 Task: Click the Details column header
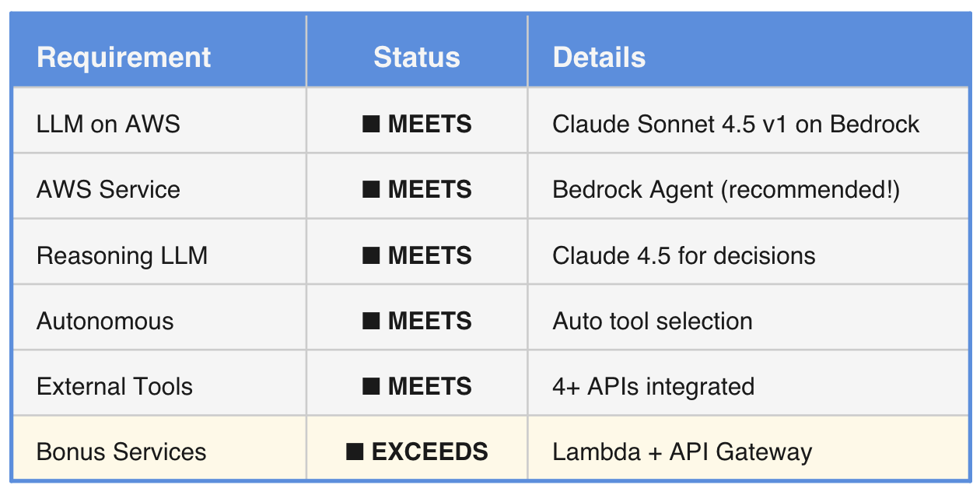[x=599, y=58]
